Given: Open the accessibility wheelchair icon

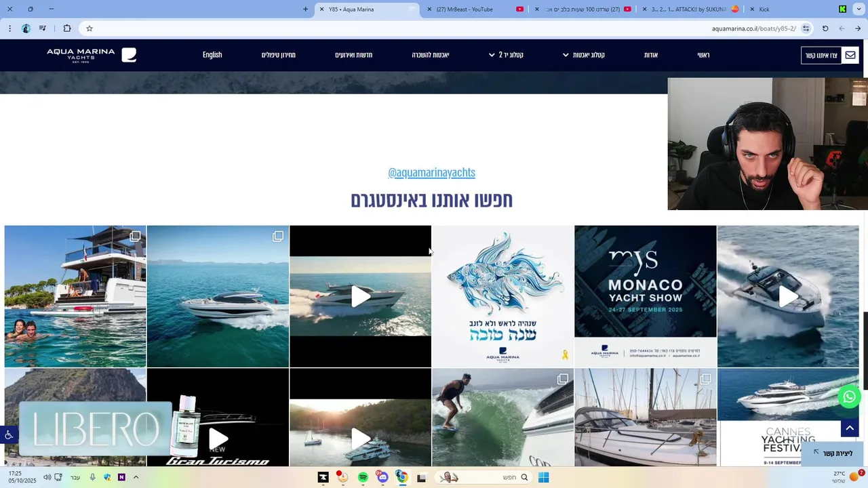Looking at the screenshot, I should tap(9, 434).
